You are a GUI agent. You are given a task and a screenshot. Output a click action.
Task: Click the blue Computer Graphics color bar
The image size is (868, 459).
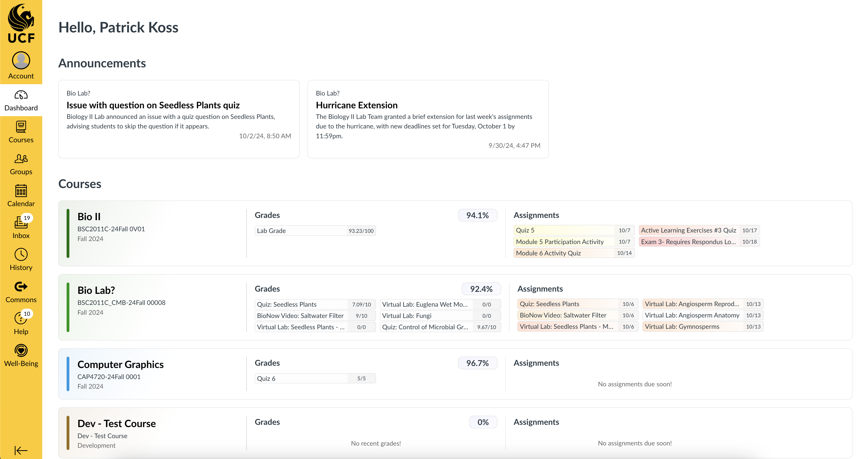point(68,374)
